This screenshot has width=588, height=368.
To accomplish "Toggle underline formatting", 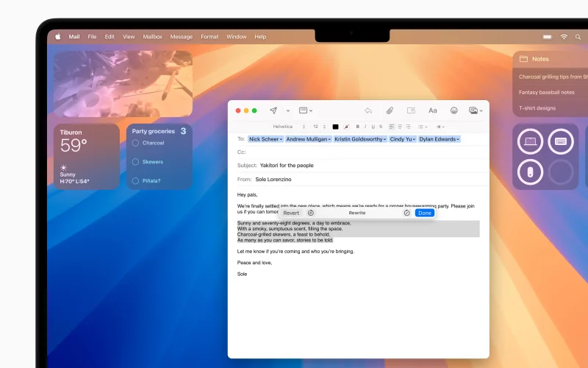I will tap(373, 127).
